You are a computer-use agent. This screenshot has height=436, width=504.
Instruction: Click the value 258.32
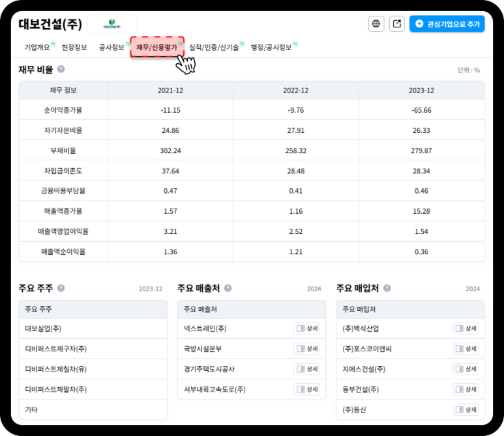tap(296, 151)
